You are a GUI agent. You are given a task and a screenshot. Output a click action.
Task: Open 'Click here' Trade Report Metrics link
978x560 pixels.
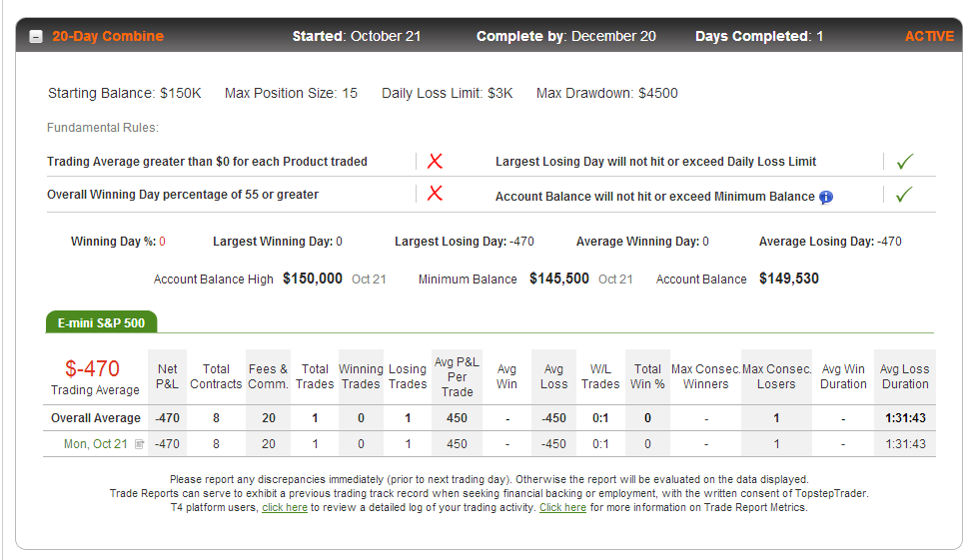562,508
